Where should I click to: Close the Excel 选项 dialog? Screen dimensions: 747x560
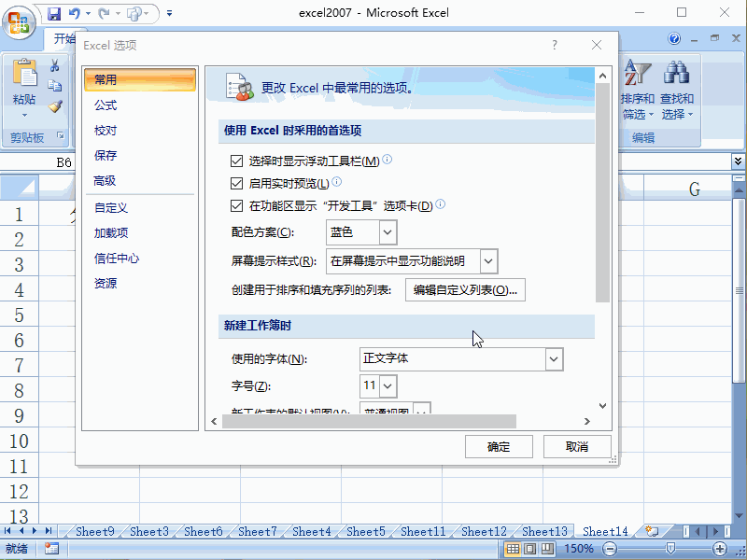[x=597, y=45]
